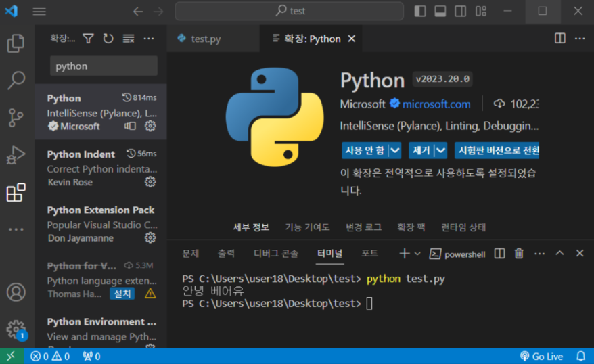Switch to the 출력 panel tab

[x=226, y=254]
